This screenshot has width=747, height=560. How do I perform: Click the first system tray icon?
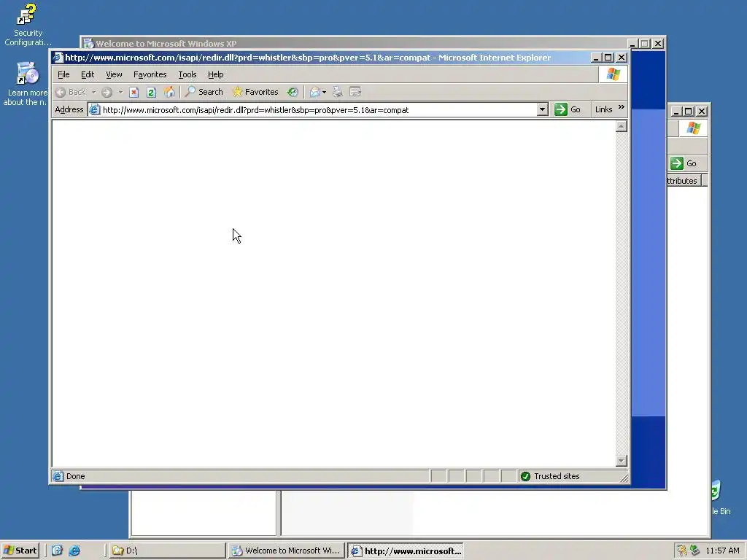click(x=682, y=551)
